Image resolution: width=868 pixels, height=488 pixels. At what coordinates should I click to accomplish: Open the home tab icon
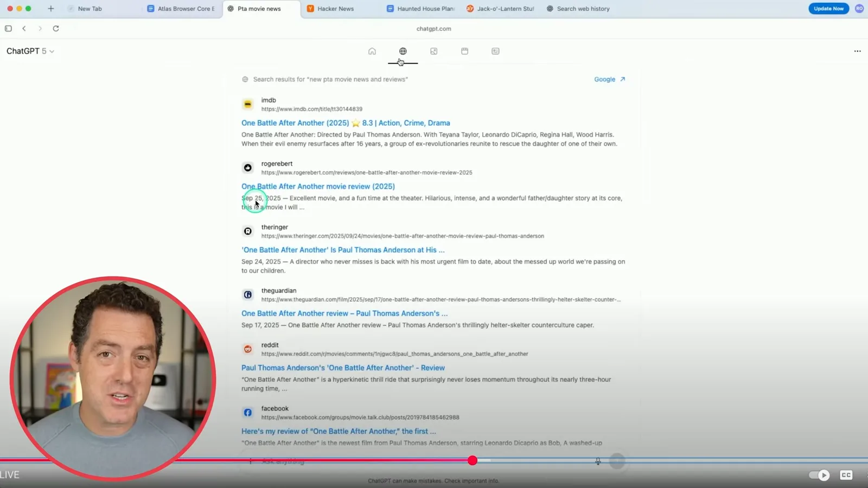click(x=372, y=51)
